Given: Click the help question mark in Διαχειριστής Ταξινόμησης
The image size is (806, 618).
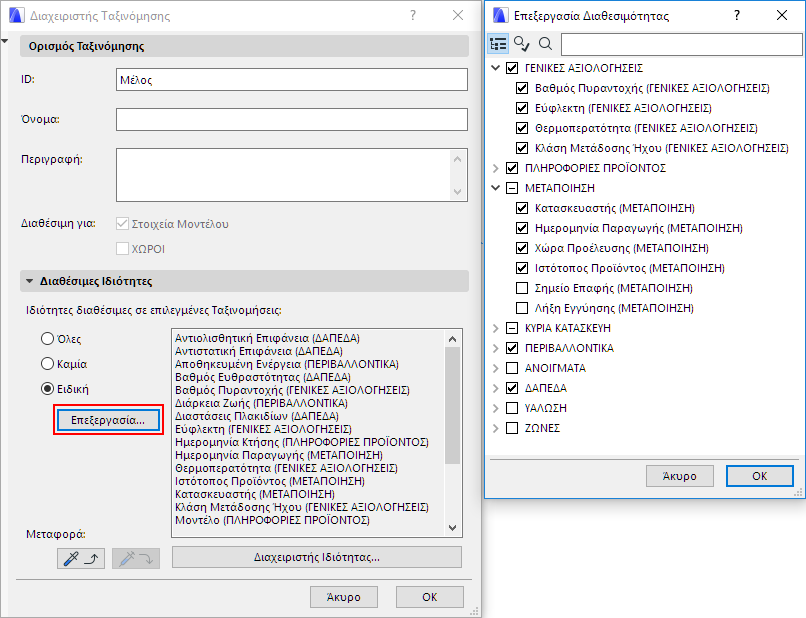Looking at the screenshot, I should point(413,15).
